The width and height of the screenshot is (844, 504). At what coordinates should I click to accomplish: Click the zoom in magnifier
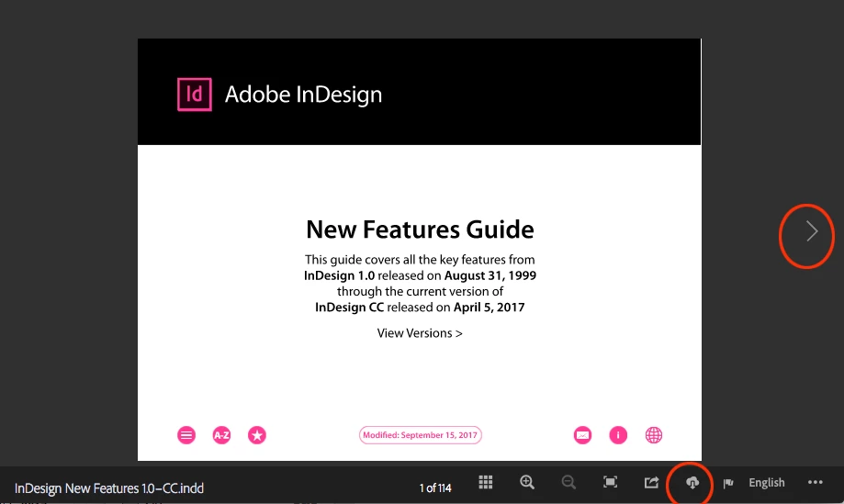pyautogui.click(x=527, y=483)
